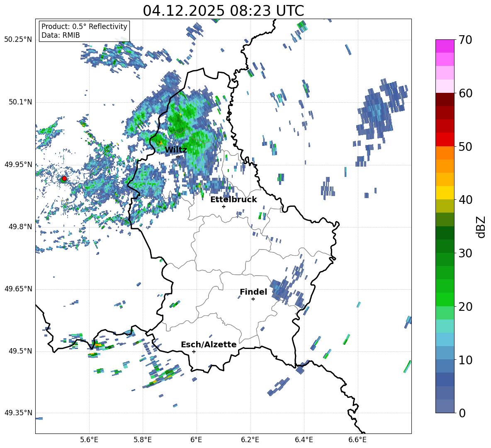Click the 60 dBZ colorbar label
491x448 pixels.
click(x=465, y=93)
